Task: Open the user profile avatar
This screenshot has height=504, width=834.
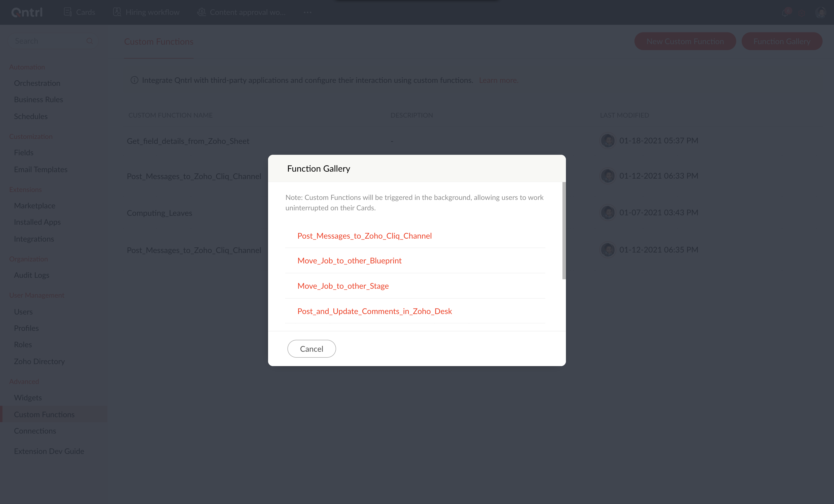Action: tap(821, 12)
